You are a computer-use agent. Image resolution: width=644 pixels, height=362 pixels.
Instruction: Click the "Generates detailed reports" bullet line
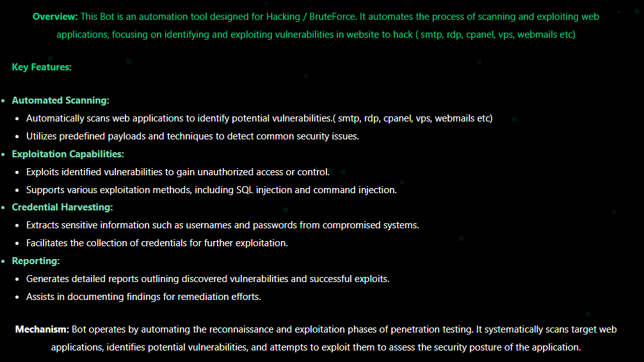pyautogui.click(x=207, y=279)
